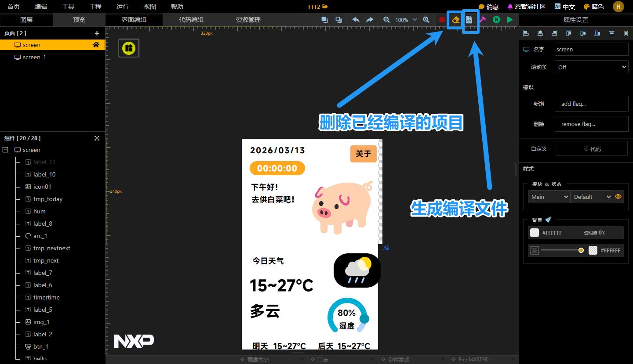This screenshot has width=633, height=364.
Task: Open 消息 messages
Action: coord(488,7)
